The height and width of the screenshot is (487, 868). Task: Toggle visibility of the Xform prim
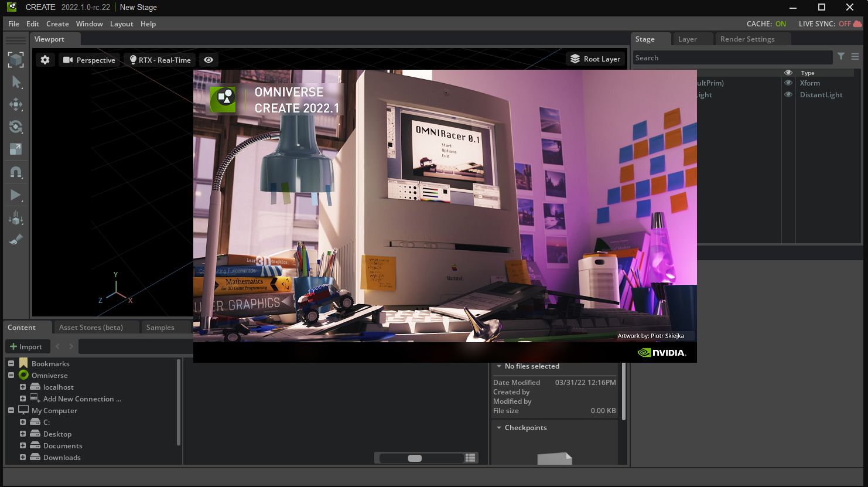788,83
